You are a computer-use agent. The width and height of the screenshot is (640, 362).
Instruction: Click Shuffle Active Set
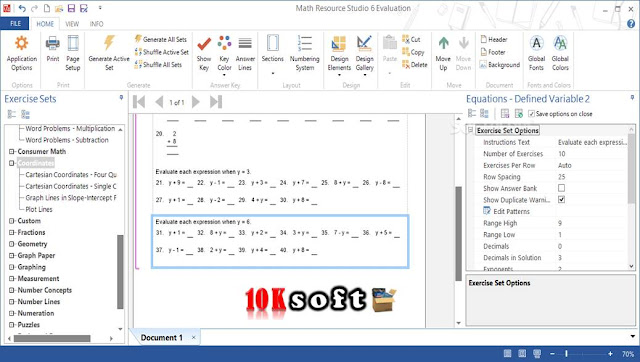pos(162,52)
